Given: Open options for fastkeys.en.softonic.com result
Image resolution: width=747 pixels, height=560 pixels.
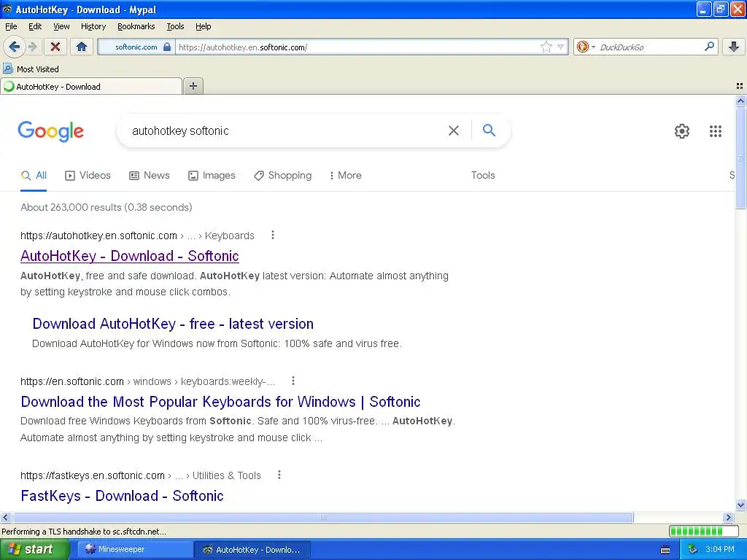Looking at the screenshot, I should click(x=279, y=475).
